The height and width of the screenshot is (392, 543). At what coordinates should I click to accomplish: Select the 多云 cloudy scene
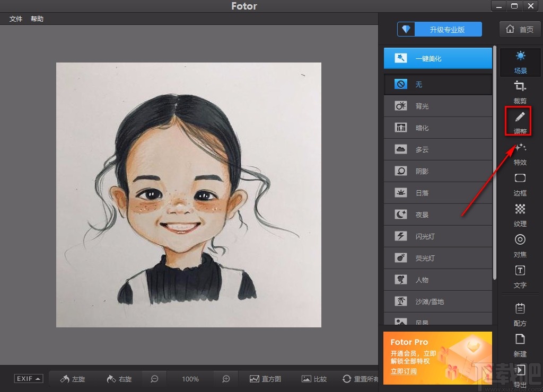437,149
